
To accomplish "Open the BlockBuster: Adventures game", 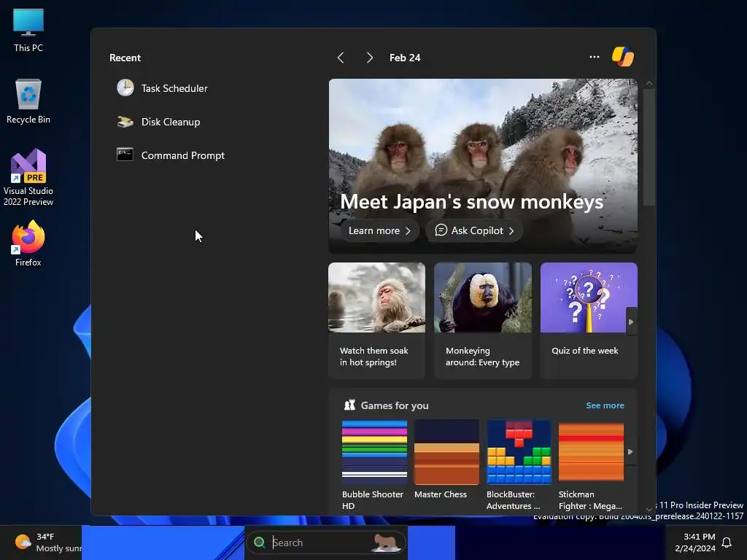I will click(519, 465).
